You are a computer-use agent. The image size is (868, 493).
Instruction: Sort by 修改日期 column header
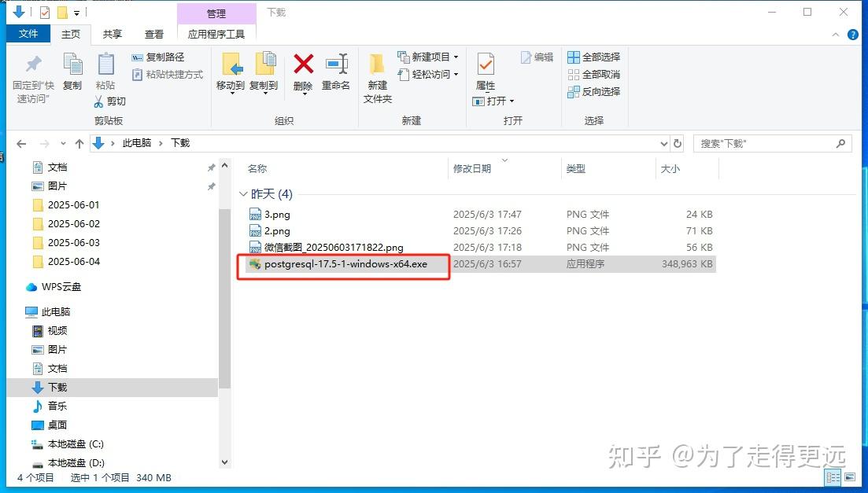[x=472, y=169]
